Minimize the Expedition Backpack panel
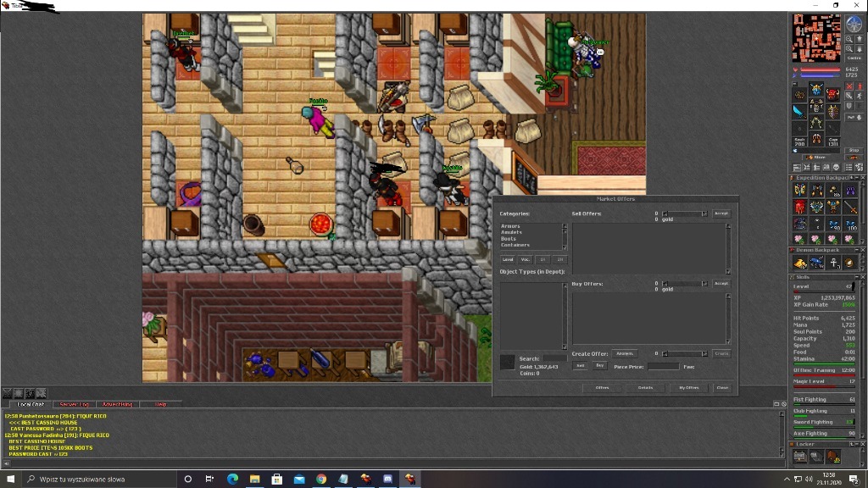868x488 pixels. pos(856,178)
